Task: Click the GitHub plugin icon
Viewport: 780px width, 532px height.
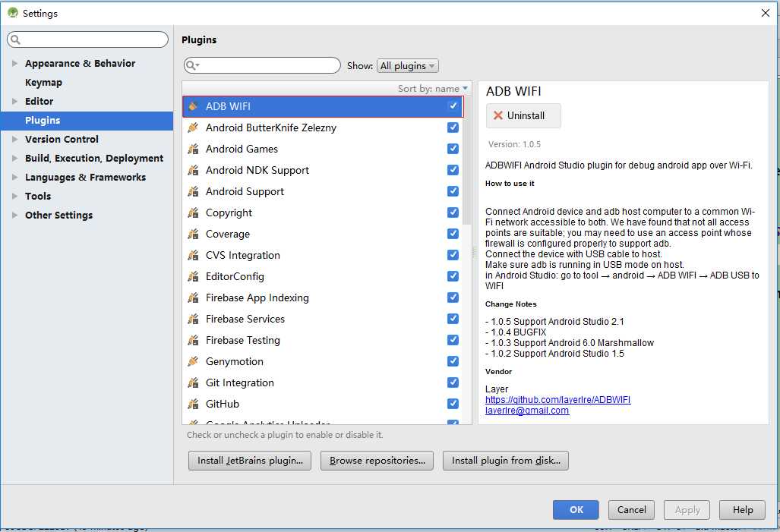Action: [193, 404]
